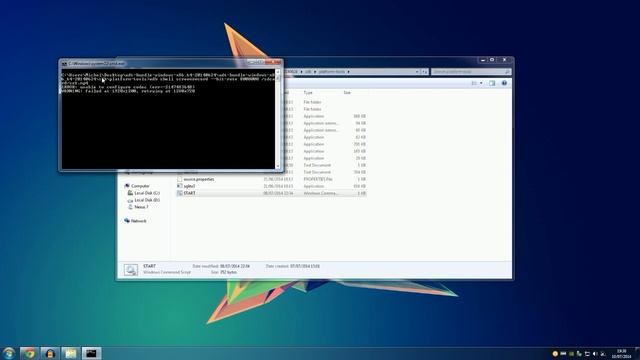
Task: Launch Google Chrome from the taskbar
Action: pos(29,353)
